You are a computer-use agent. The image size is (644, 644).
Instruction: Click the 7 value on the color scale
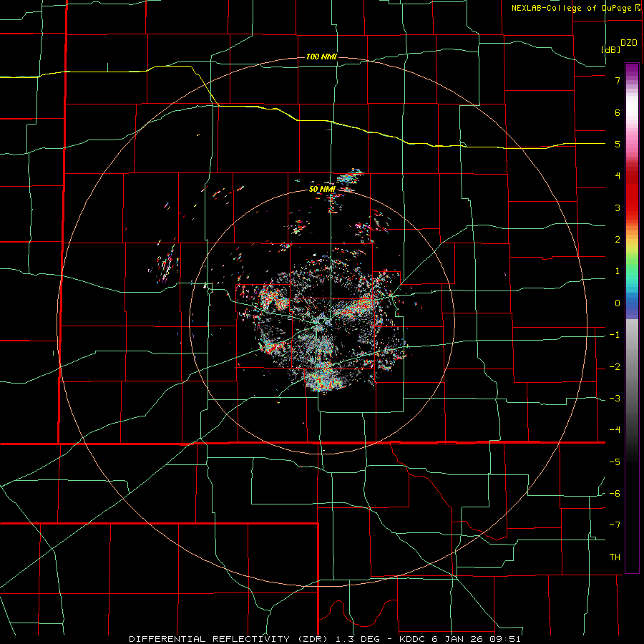point(618,80)
